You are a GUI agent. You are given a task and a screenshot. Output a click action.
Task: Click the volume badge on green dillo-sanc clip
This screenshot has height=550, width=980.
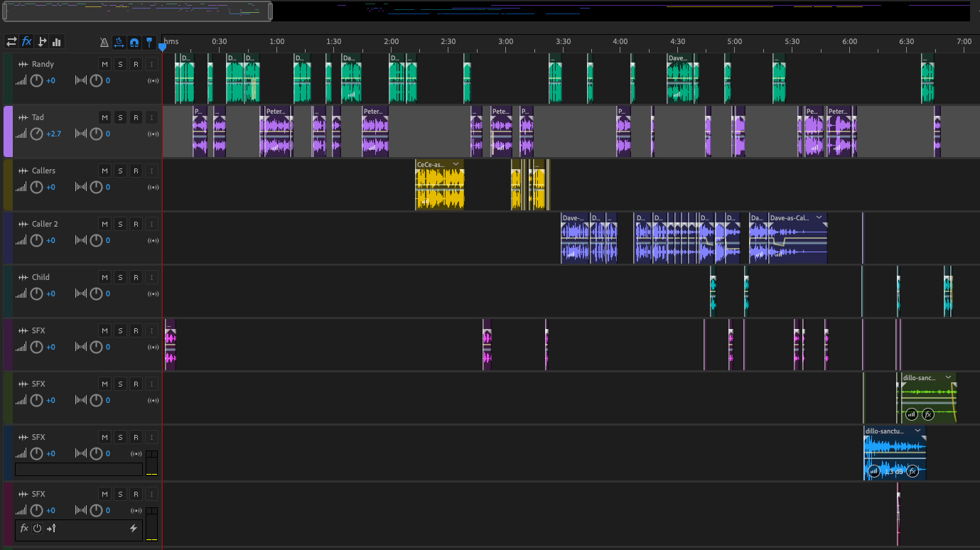point(912,414)
